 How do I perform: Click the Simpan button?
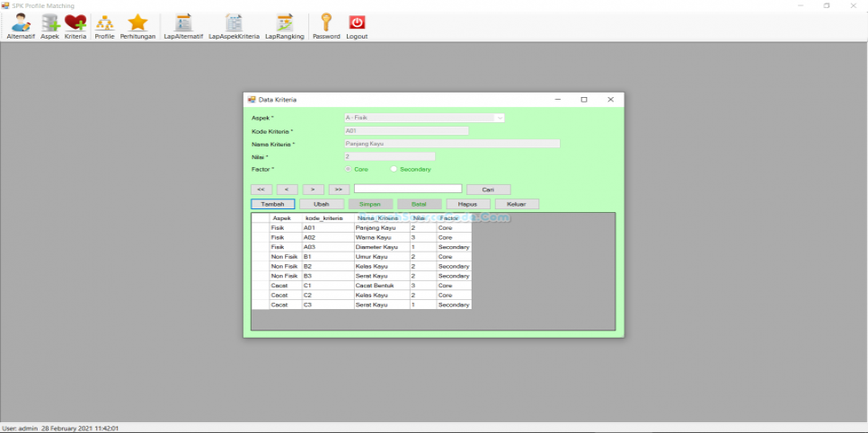point(370,204)
